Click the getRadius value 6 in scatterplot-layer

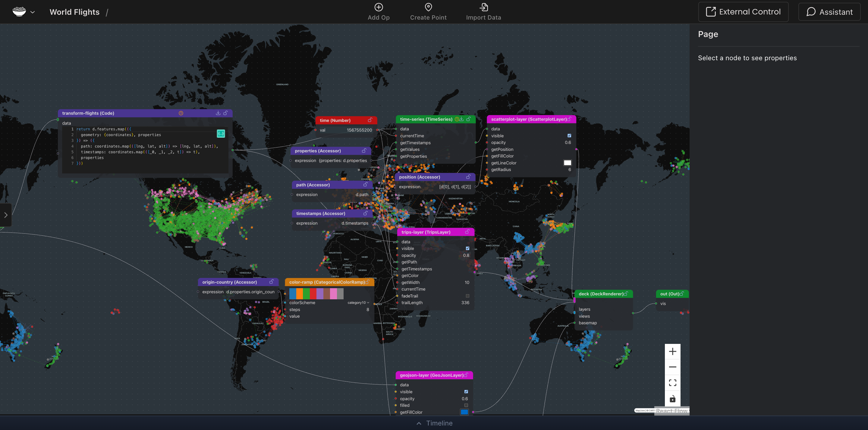tap(569, 170)
